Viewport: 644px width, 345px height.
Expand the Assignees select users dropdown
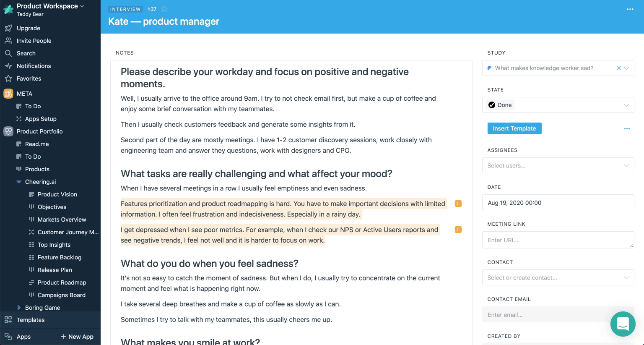pyautogui.click(x=558, y=165)
